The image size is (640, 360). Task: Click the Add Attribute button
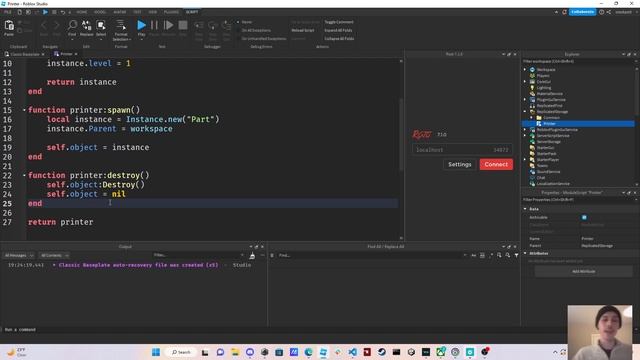(584, 271)
